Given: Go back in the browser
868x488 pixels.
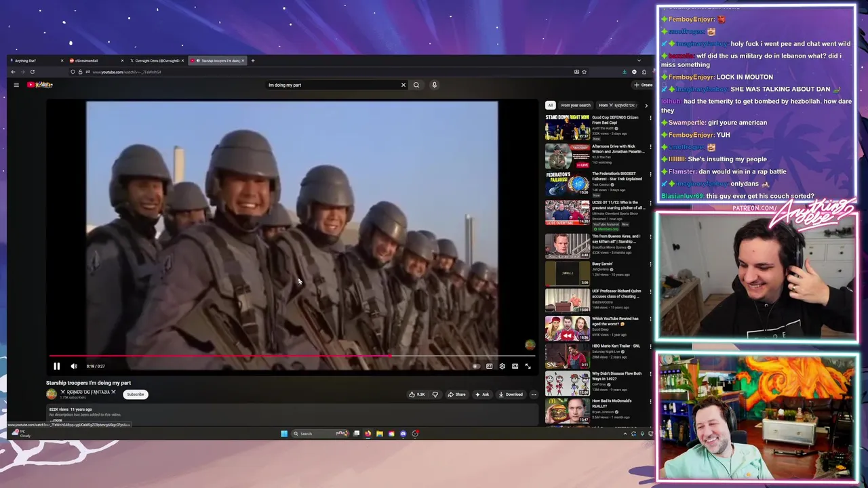Looking at the screenshot, I should tap(13, 72).
